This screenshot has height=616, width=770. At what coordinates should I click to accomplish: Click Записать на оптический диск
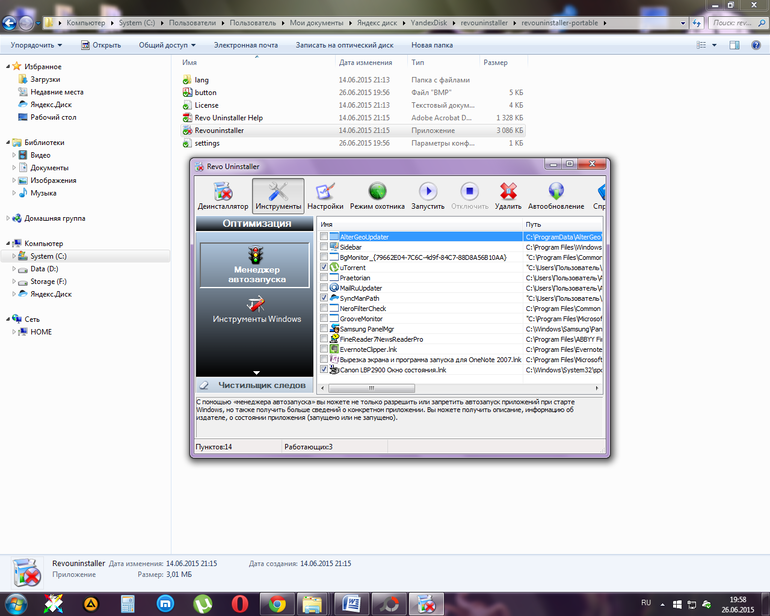344,45
